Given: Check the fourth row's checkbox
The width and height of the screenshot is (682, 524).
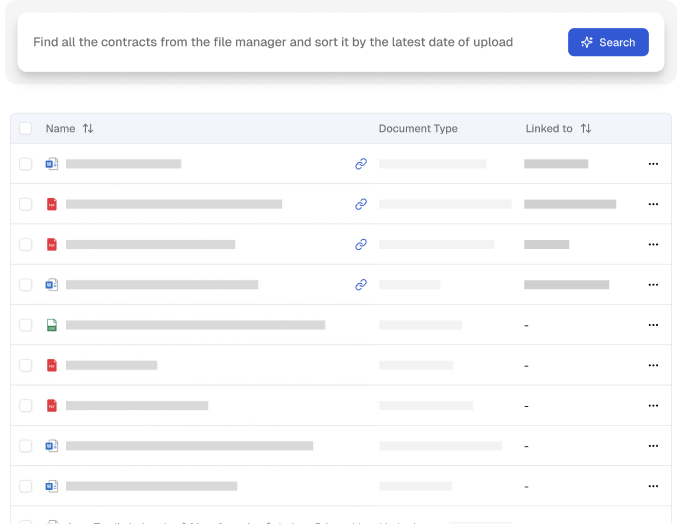Looking at the screenshot, I should [x=26, y=285].
